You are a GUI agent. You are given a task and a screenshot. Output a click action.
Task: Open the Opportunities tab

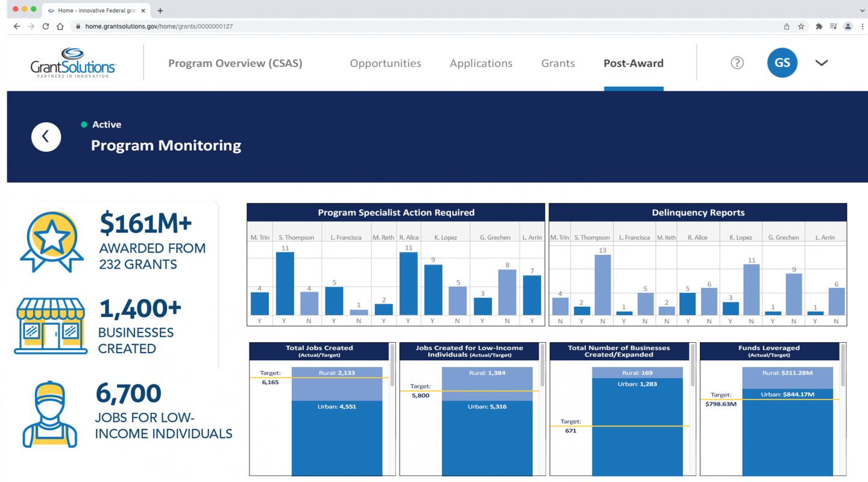click(x=385, y=63)
